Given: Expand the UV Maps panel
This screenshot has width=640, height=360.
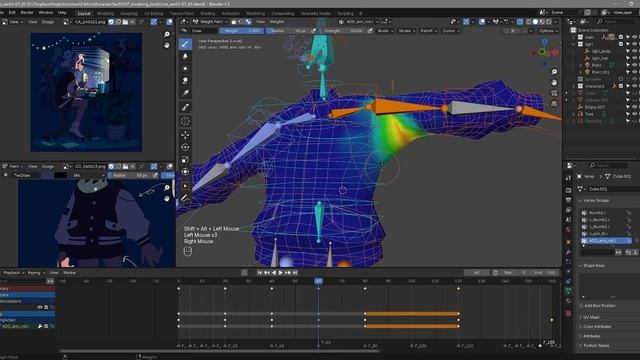Looking at the screenshot, I should (x=591, y=317).
